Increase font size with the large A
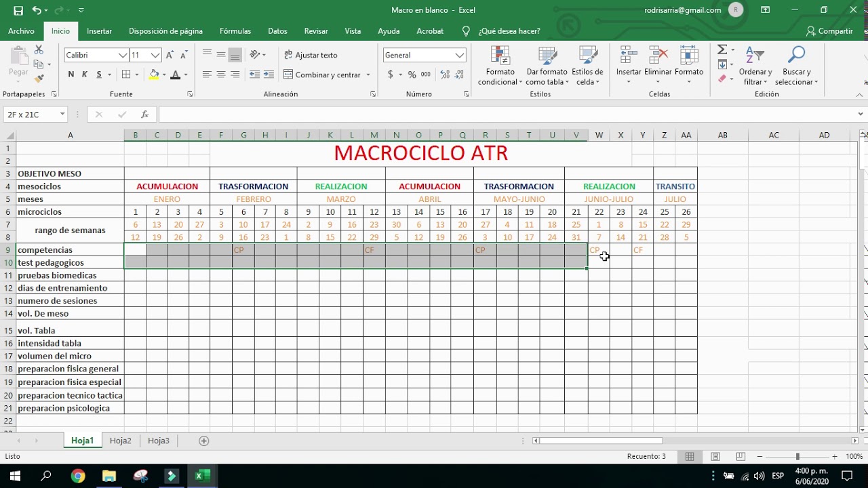868x488 pixels. pos(170,55)
